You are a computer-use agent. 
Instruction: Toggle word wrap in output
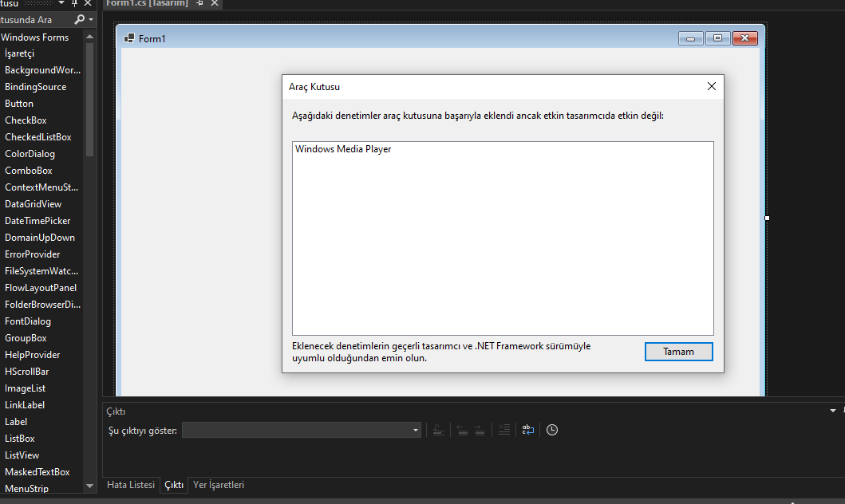[528, 430]
